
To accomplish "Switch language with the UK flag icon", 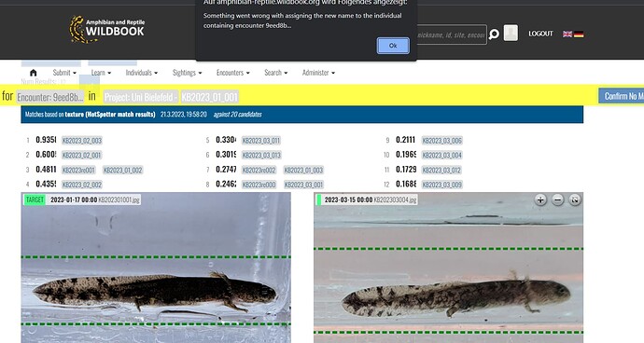I will (x=567, y=34).
